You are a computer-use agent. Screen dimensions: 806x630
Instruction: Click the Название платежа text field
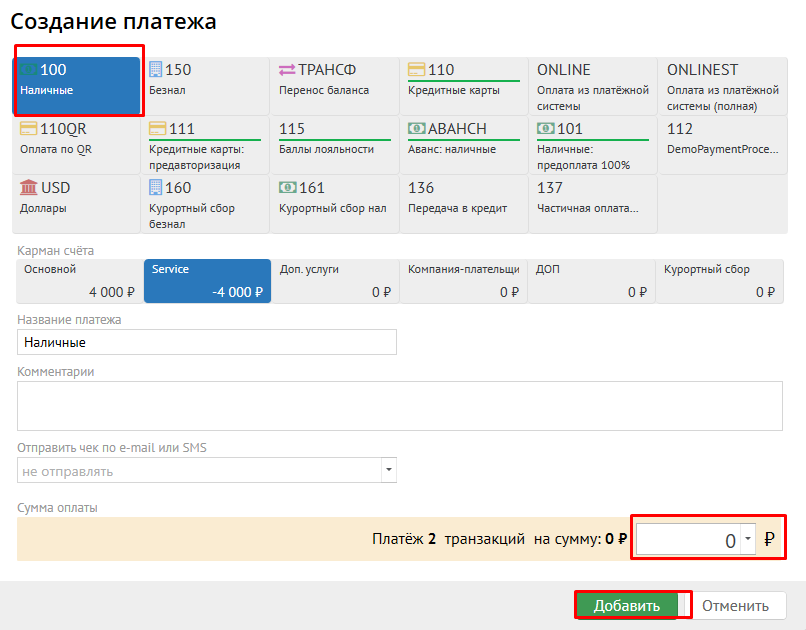tap(207, 342)
